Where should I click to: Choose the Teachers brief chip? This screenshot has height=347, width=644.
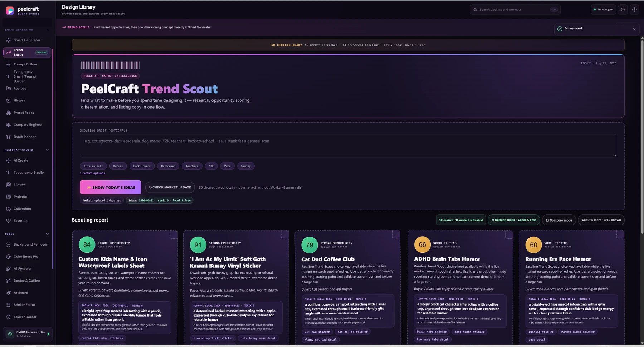pyautogui.click(x=192, y=166)
